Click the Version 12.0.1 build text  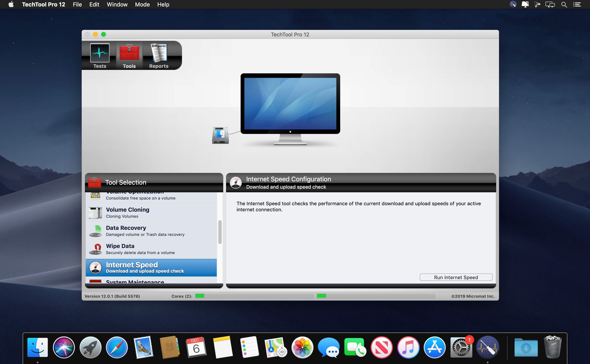[x=112, y=296]
